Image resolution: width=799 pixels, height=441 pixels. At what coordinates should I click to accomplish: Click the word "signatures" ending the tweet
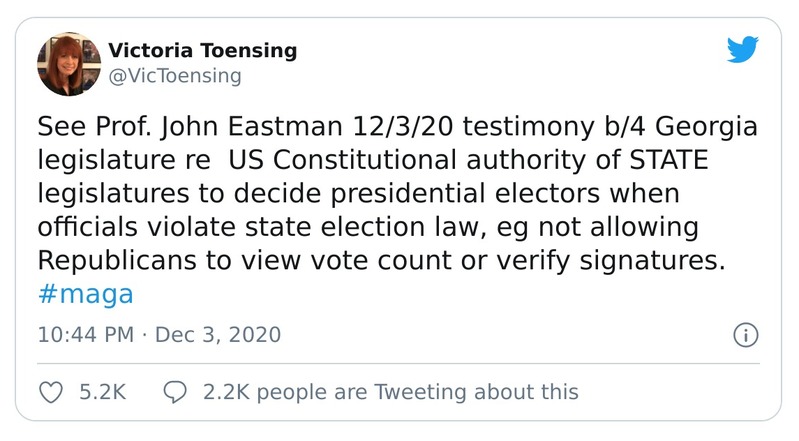tap(639, 261)
